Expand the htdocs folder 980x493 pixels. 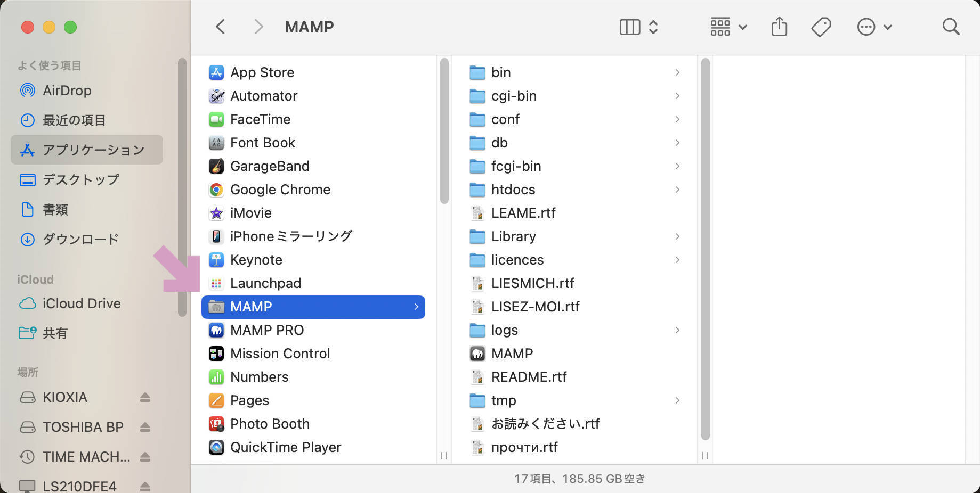[677, 190]
